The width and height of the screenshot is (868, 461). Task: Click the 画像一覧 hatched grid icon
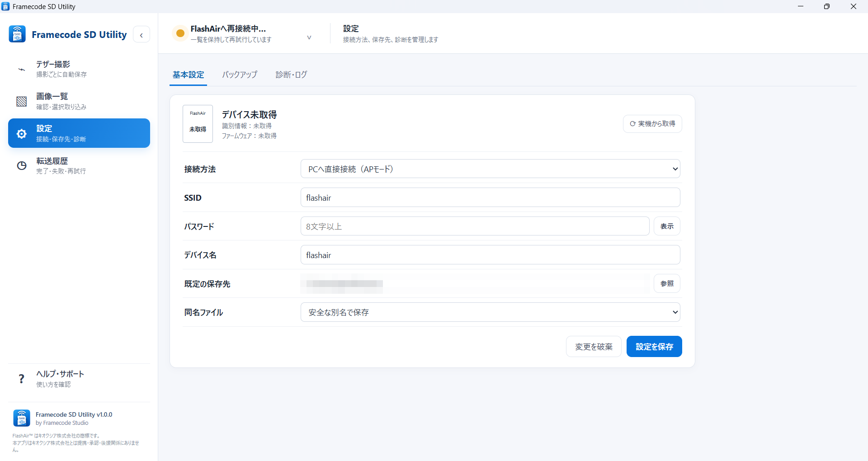(x=21, y=101)
